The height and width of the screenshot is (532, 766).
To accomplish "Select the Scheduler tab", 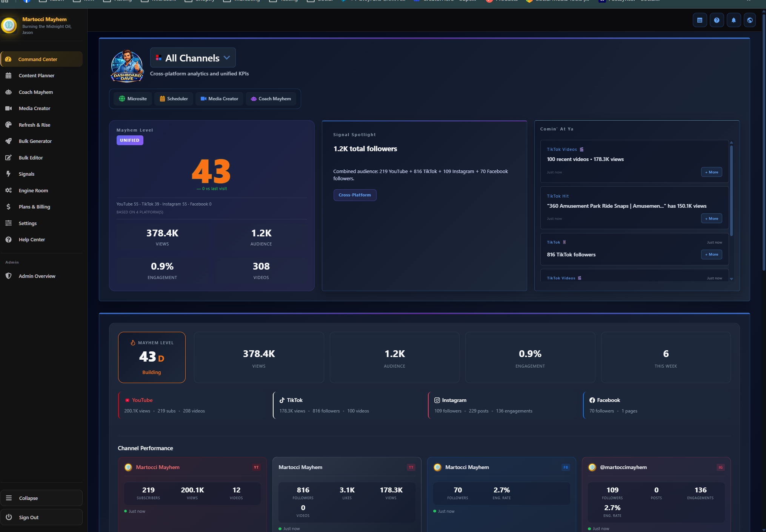I will coord(174,99).
